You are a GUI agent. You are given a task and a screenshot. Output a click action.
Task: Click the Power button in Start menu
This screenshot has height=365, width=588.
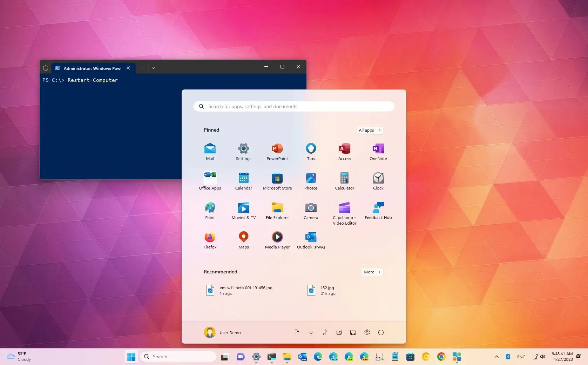point(381,332)
